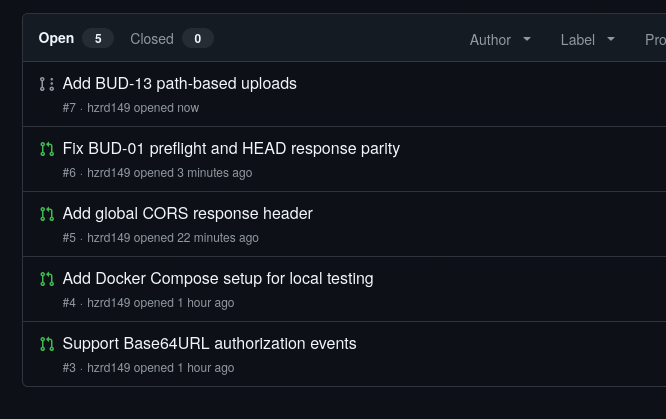Image resolution: width=666 pixels, height=419 pixels.
Task: Click the Closed count badge showing 0
Action: point(198,39)
